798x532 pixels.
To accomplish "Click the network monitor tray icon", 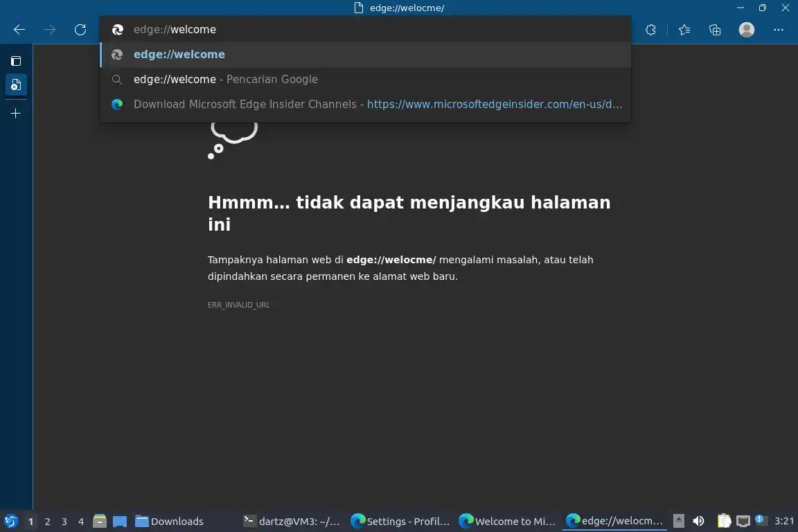I will click(x=743, y=521).
